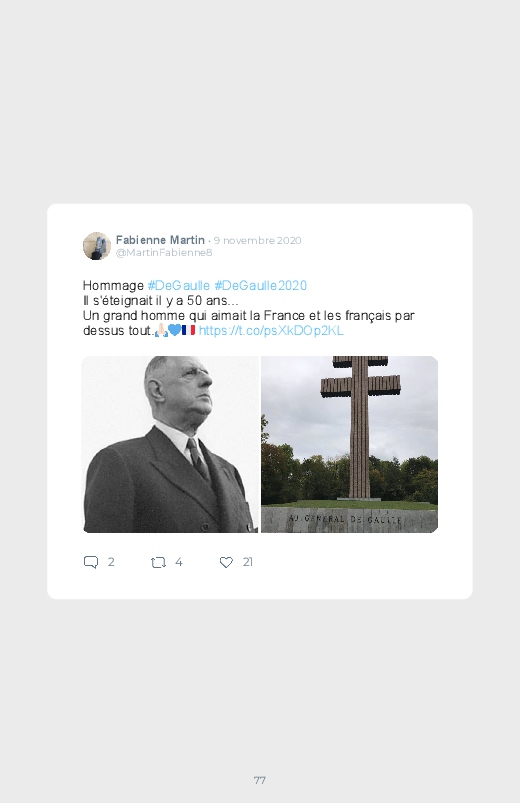
Task: Click the French flag emoji
Action: pos(189,330)
